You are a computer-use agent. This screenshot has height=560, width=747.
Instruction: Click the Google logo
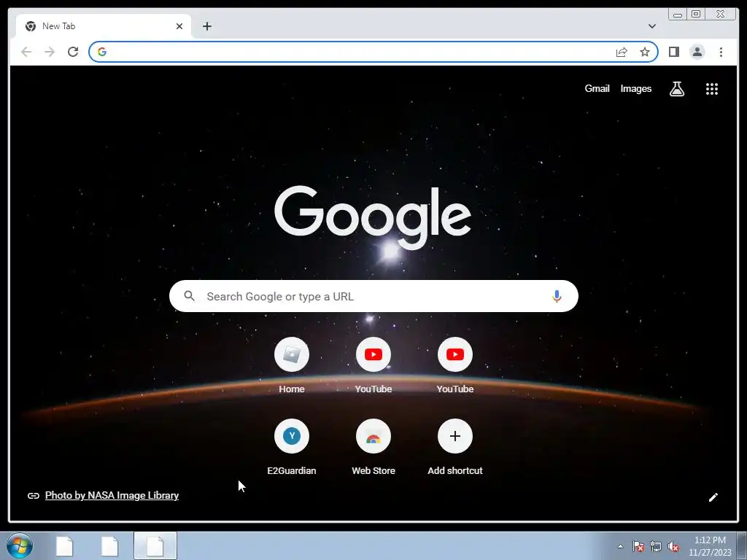(x=373, y=217)
